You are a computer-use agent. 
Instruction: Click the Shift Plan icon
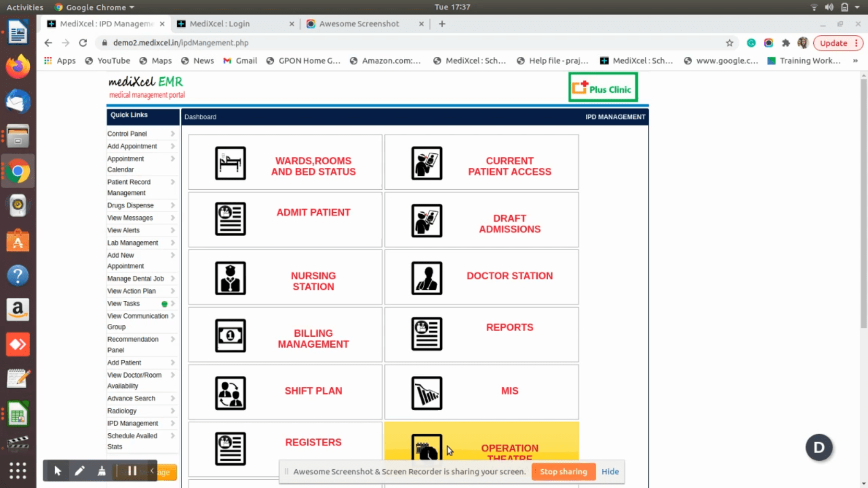pos(230,393)
